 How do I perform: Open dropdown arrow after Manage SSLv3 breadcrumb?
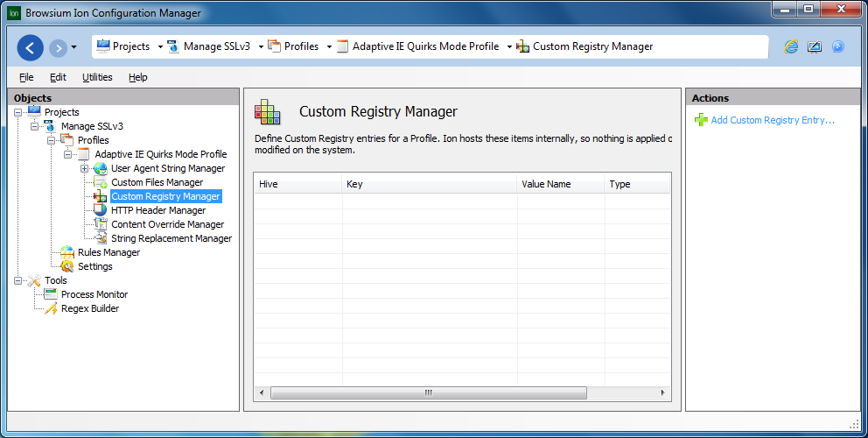261,47
